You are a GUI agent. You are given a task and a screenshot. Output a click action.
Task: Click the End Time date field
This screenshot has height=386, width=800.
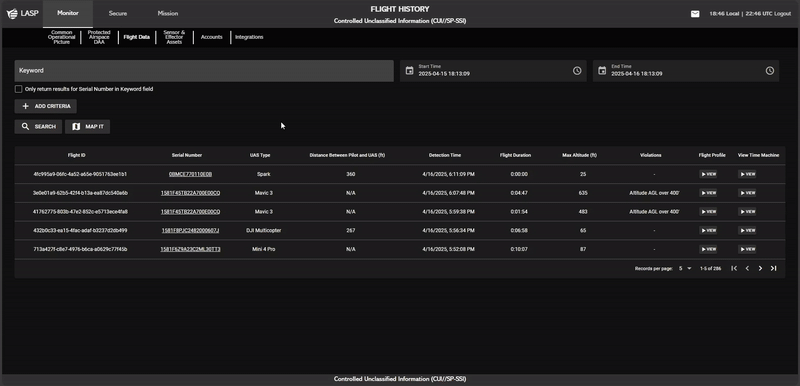click(686, 71)
